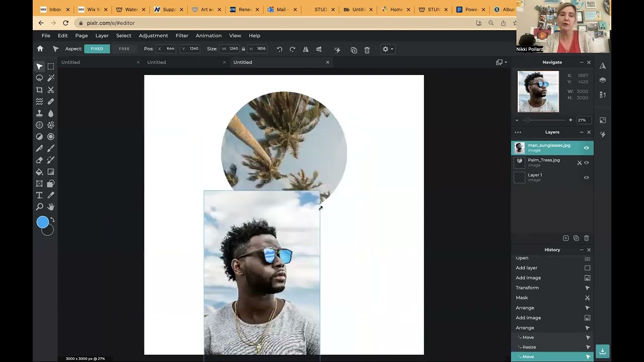This screenshot has height=362, width=644.
Task: Select the Marquee selection tool
Action: 51,66
